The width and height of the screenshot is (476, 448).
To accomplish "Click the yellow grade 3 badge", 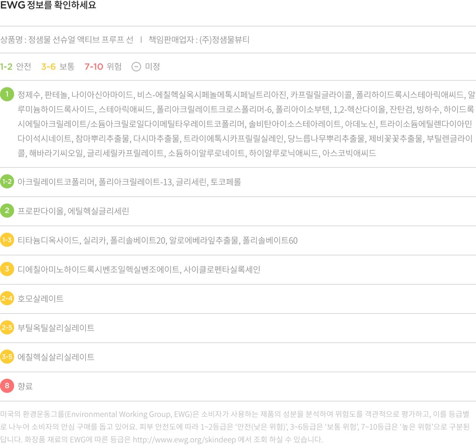I will (x=7, y=269).
